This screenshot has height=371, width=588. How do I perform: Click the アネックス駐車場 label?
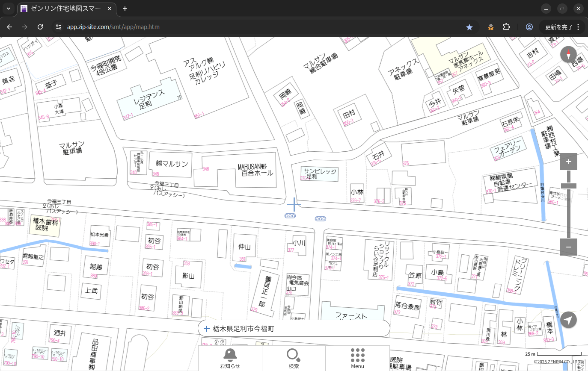coord(404,69)
